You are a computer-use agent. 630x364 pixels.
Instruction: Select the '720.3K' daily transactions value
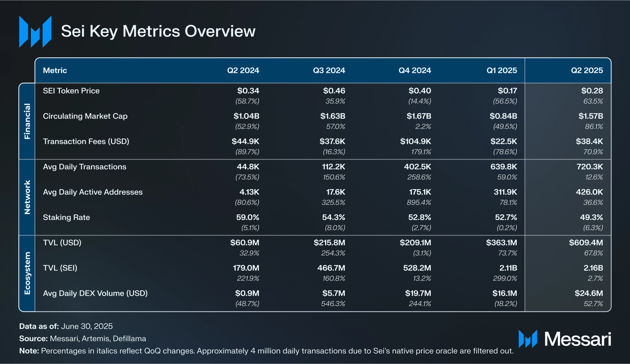pos(590,167)
